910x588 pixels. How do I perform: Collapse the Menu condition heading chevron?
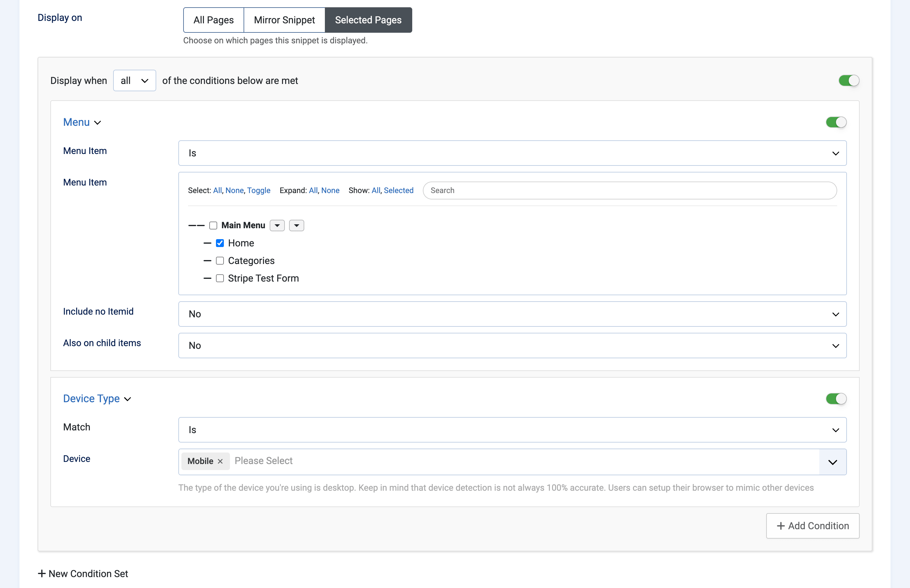98,122
